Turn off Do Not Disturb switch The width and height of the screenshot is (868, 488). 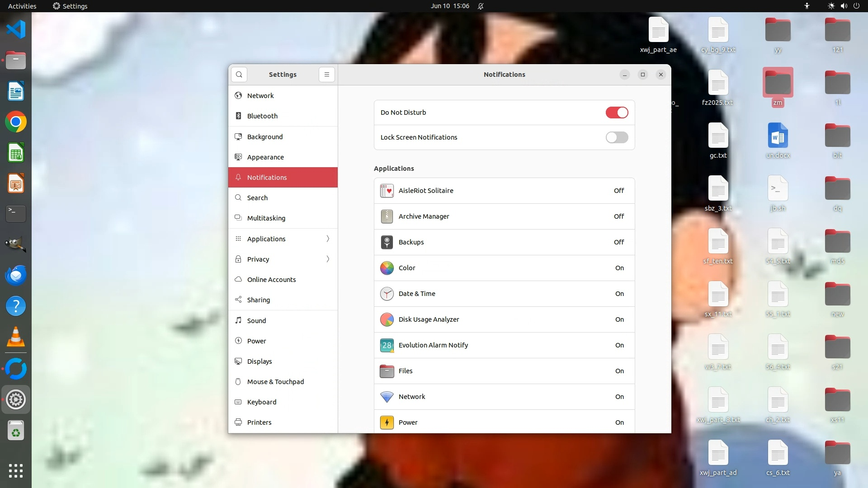tap(617, 113)
